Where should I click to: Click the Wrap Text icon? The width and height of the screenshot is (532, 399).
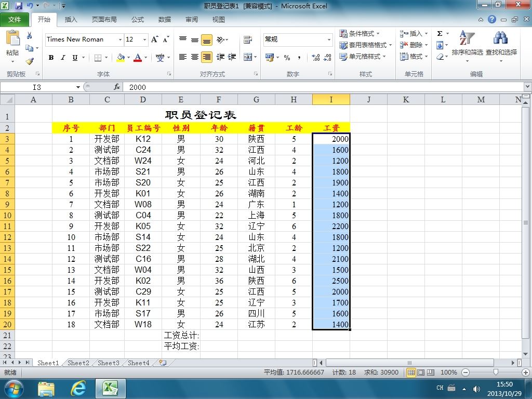coord(248,39)
